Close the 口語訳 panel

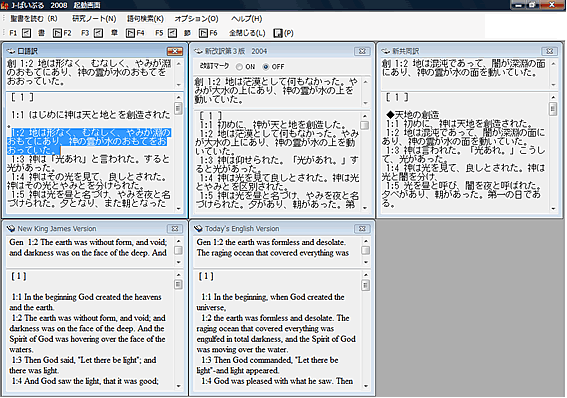(175, 51)
